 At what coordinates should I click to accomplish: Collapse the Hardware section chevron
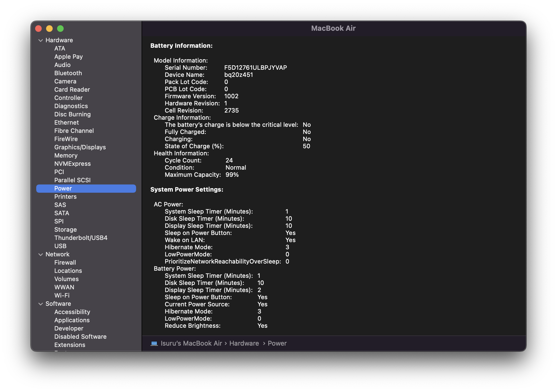click(x=41, y=40)
